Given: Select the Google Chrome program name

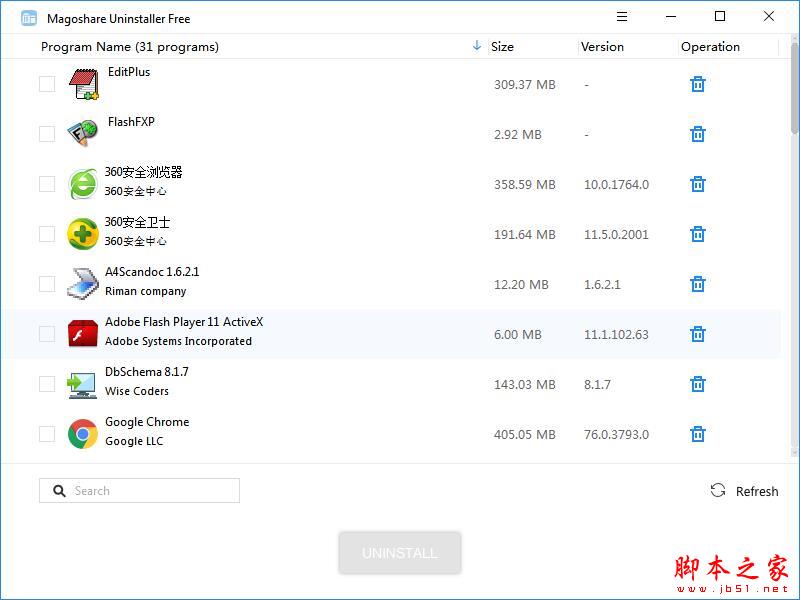Looking at the screenshot, I should (x=147, y=422).
